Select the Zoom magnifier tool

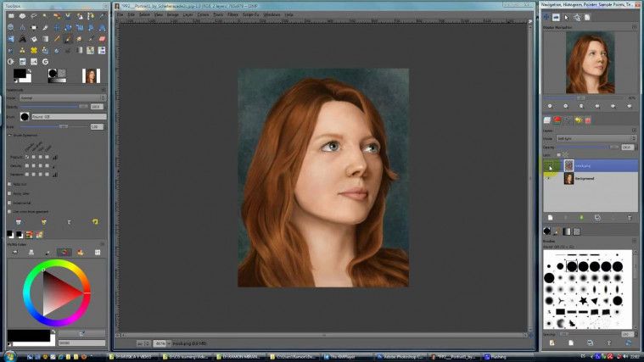11,27
